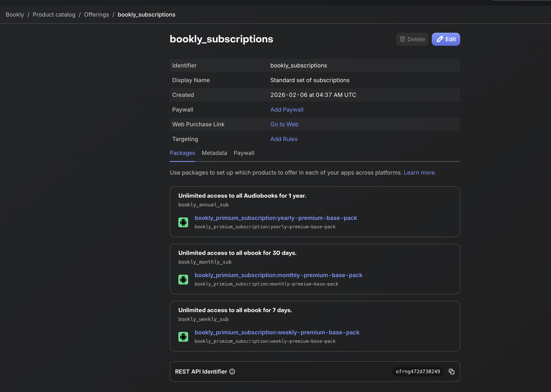The height and width of the screenshot is (392, 551).
Task: Open Learn more about packages
Action: pyautogui.click(x=420, y=172)
